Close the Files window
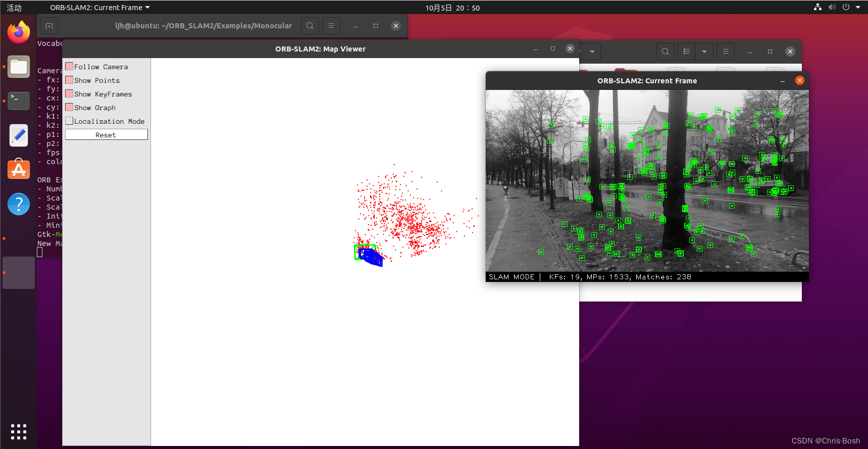 pos(790,52)
